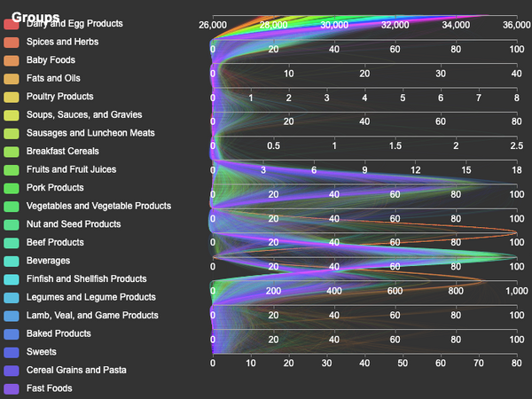Choose Soups, Sauces, and Gravies label
The height and width of the screenshot is (399, 532).
pyautogui.click(x=84, y=114)
